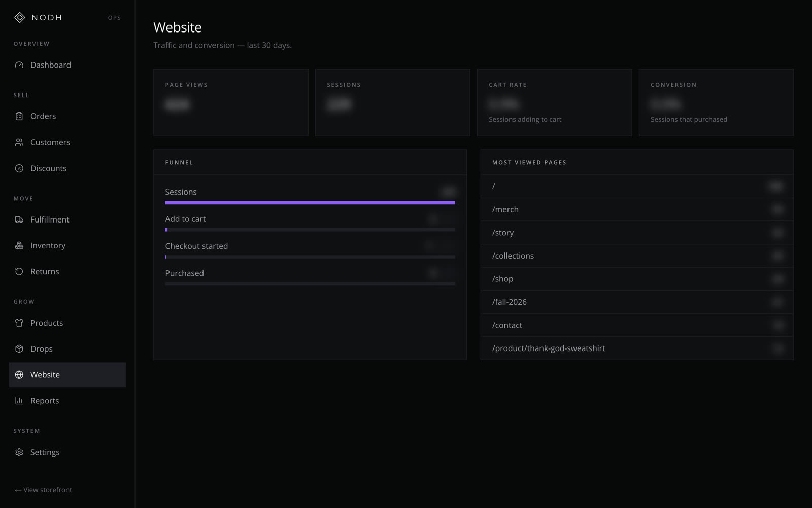Navigate to Discounts
The height and width of the screenshot is (508, 812).
coord(67,168)
